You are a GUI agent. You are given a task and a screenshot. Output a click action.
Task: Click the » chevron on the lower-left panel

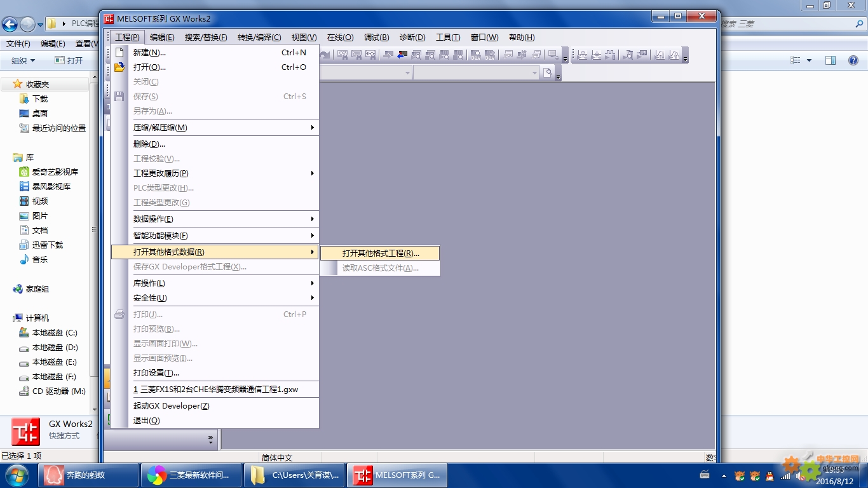point(211,438)
